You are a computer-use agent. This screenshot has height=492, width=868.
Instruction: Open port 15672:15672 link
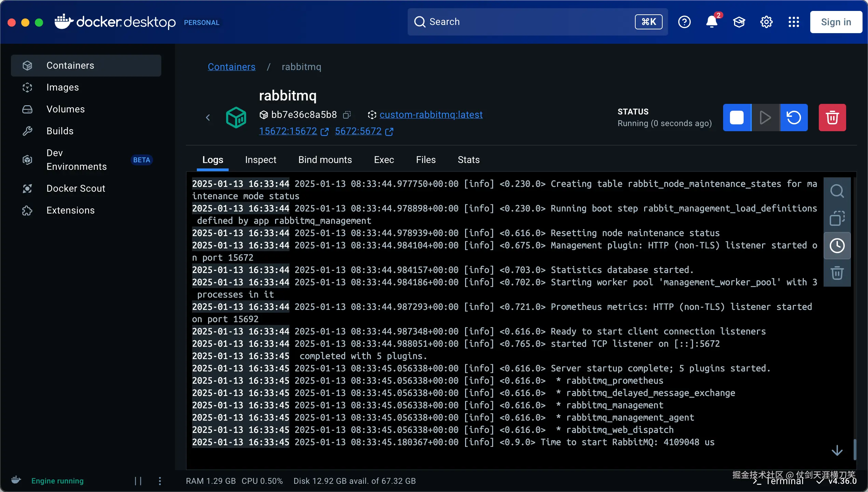coord(288,131)
